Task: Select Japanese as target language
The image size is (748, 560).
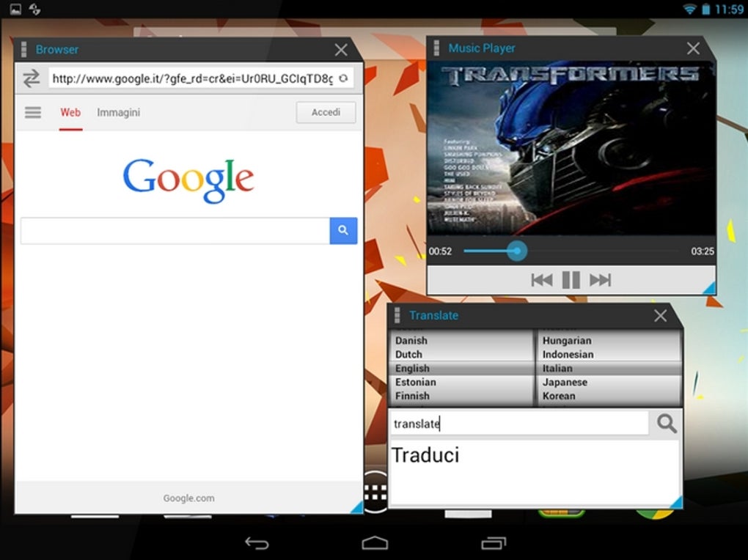Action: pyautogui.click(x=565, y=382)
